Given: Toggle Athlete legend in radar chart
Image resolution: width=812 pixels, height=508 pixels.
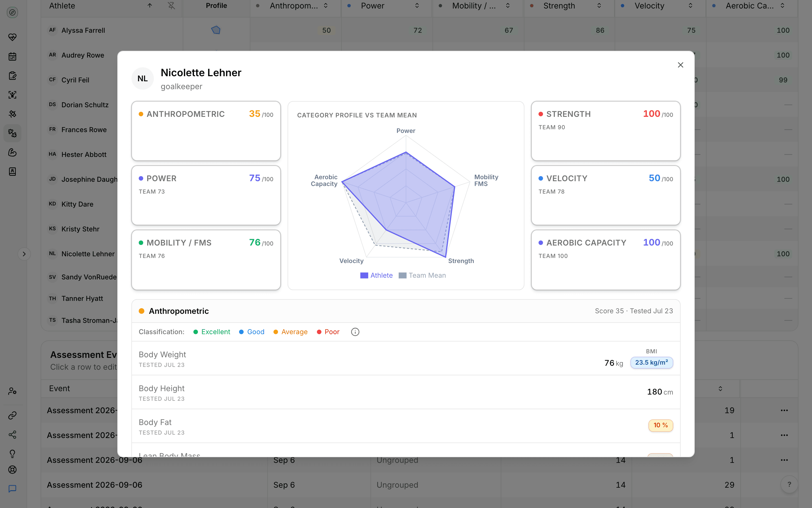Looking at the screenshot, I should tap(376, 275).
